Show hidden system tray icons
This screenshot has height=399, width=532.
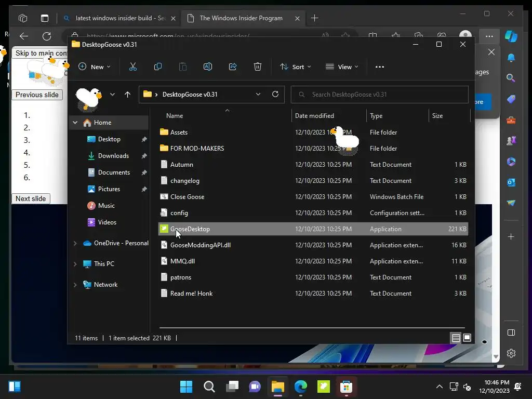pyautogui.click(x=440, y=387)
